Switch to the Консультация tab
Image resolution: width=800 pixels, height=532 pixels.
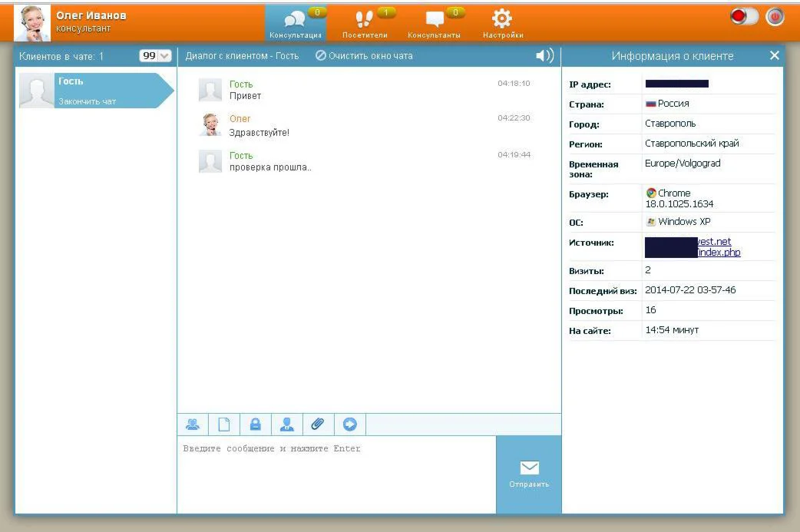click(295, 23)
